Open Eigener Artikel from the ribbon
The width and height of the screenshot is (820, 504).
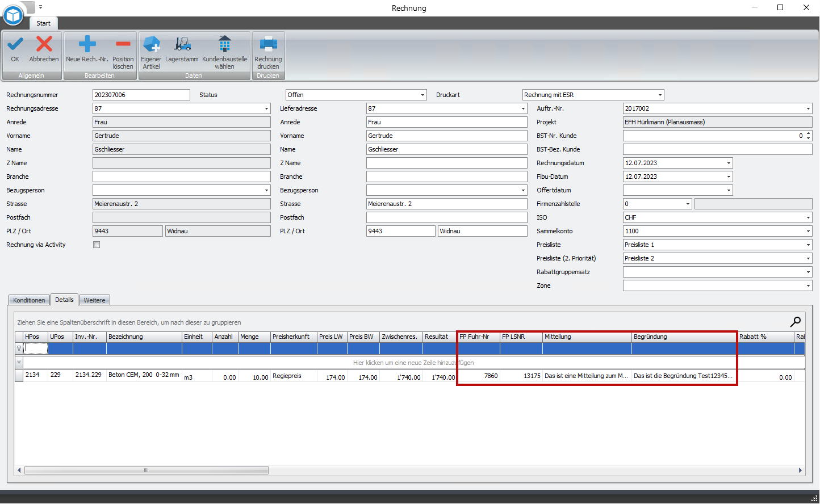click(151, 44)
